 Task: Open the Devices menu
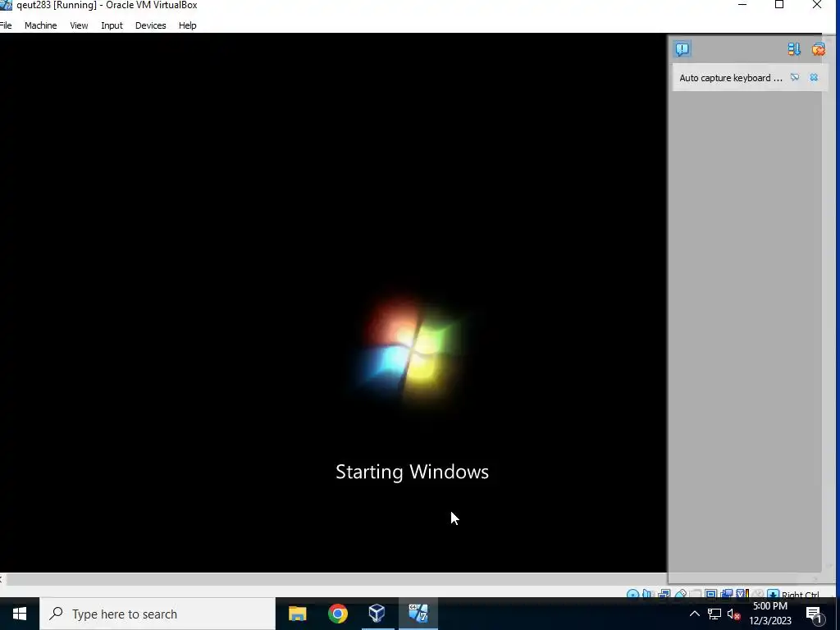(151, 25)
